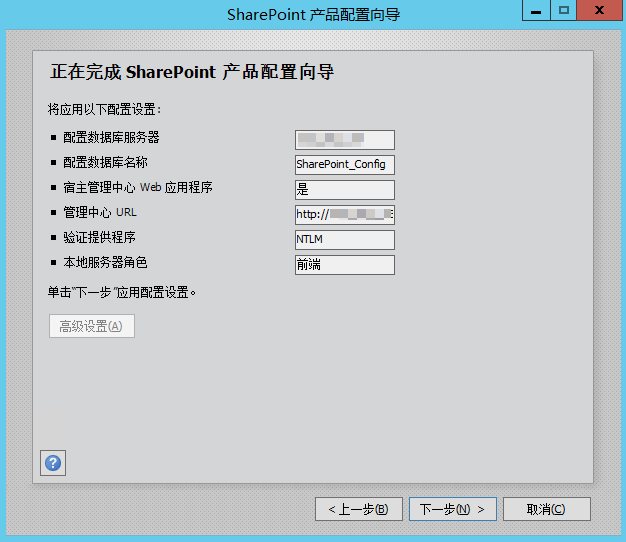Click the configuration database server field
This screenshot has width=626, height=542.
(x=345, y=140)
